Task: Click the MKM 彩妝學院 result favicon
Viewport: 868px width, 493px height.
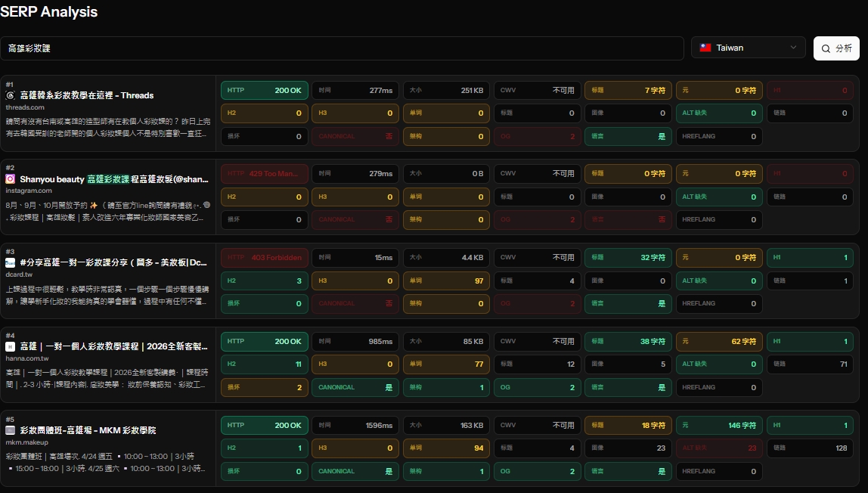Action: [x=10, y=430]
